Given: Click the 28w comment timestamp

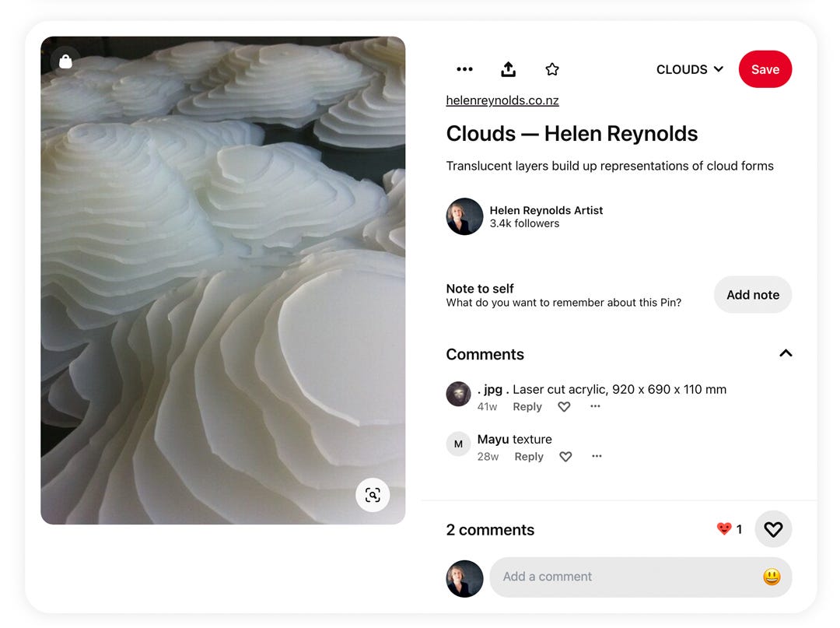Looking at the screenshot, I should click(488, 457).
